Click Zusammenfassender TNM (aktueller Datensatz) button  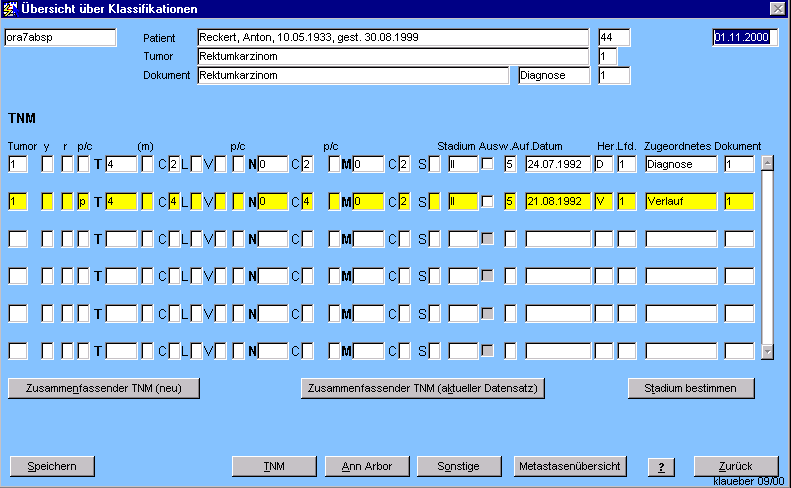coord(422,388)
